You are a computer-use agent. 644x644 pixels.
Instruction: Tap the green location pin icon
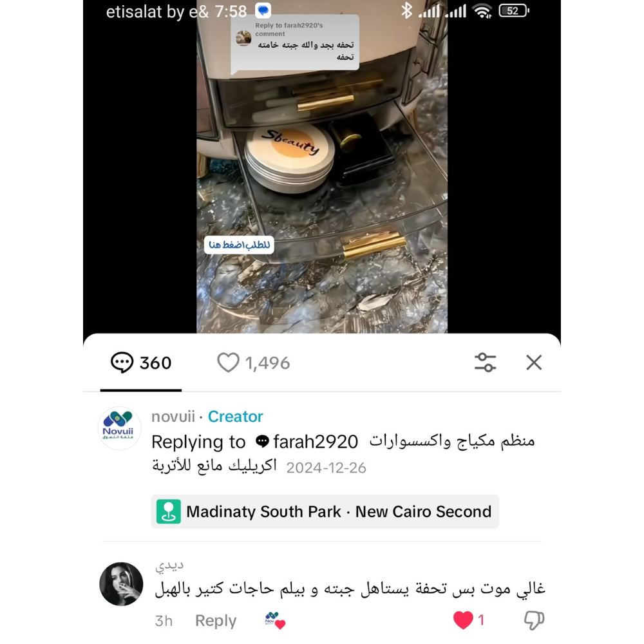pyautogui.click(x=168, y=512)
